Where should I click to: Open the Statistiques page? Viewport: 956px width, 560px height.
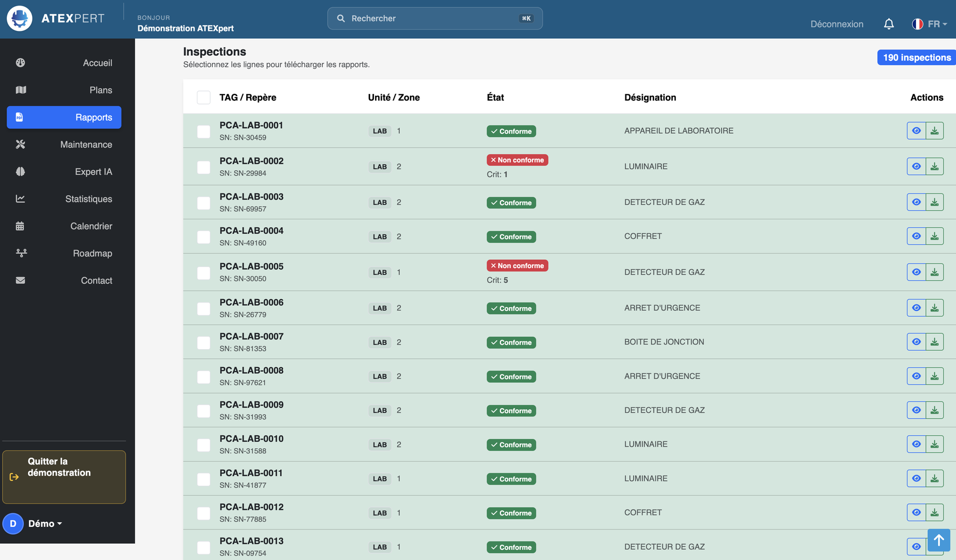64,199
